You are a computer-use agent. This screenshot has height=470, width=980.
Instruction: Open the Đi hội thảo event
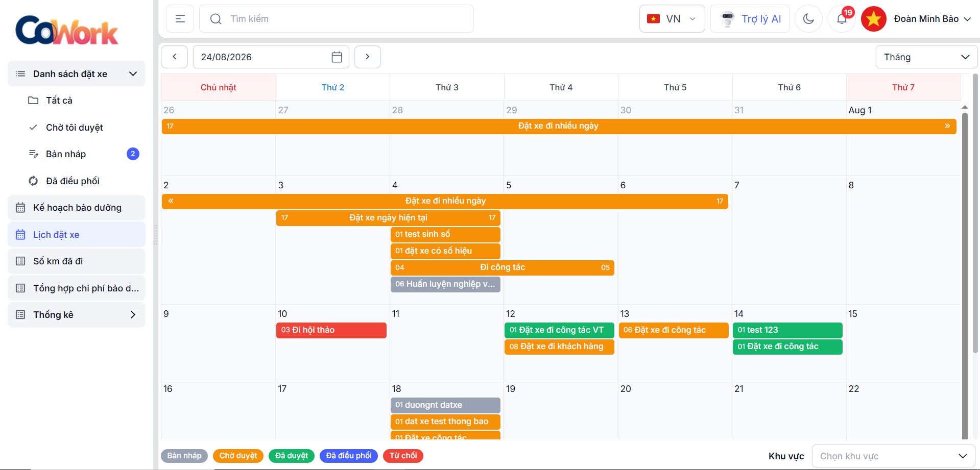(331, 330)
